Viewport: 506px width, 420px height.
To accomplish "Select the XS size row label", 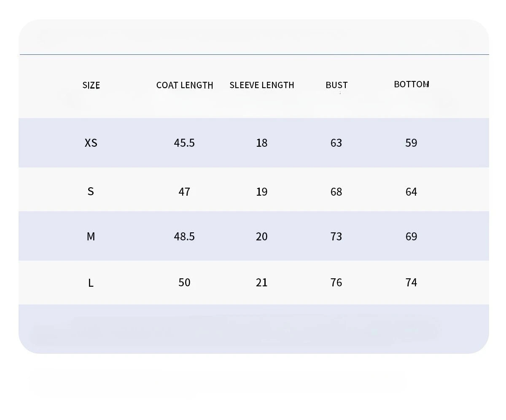I will (91, 143).
